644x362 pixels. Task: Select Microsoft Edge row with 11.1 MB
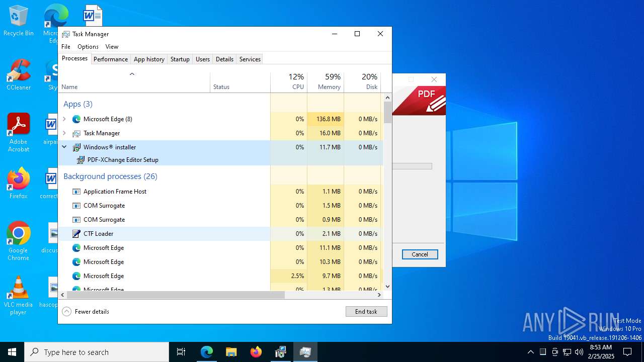(220, 248)
